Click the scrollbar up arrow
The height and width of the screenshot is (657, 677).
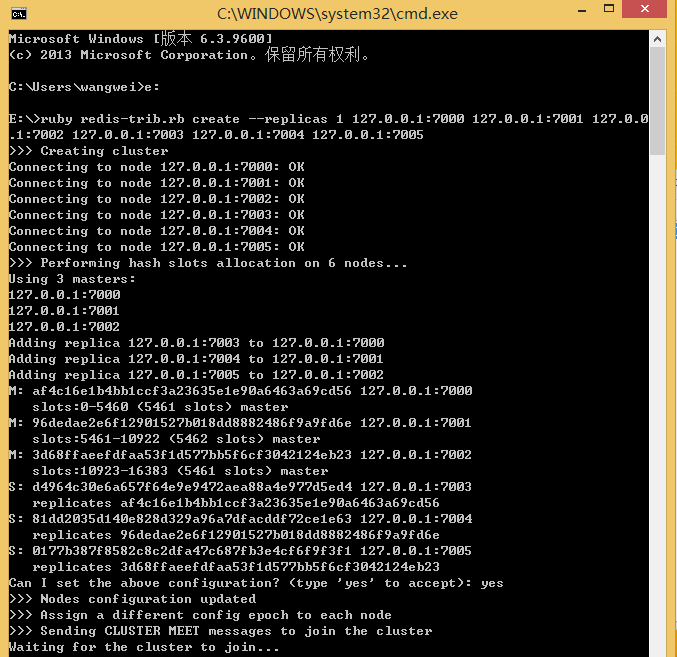tap(658, 39)
